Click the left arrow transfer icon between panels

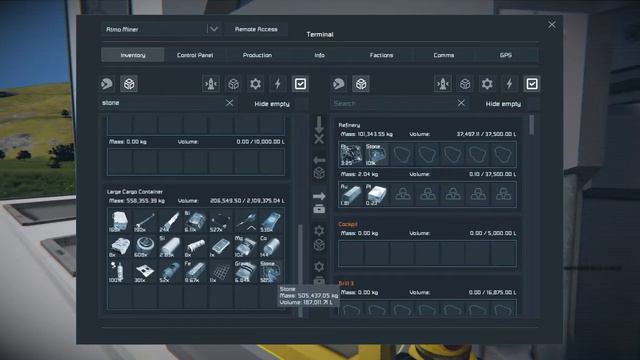pyautogui.click(x=319, y=160)
